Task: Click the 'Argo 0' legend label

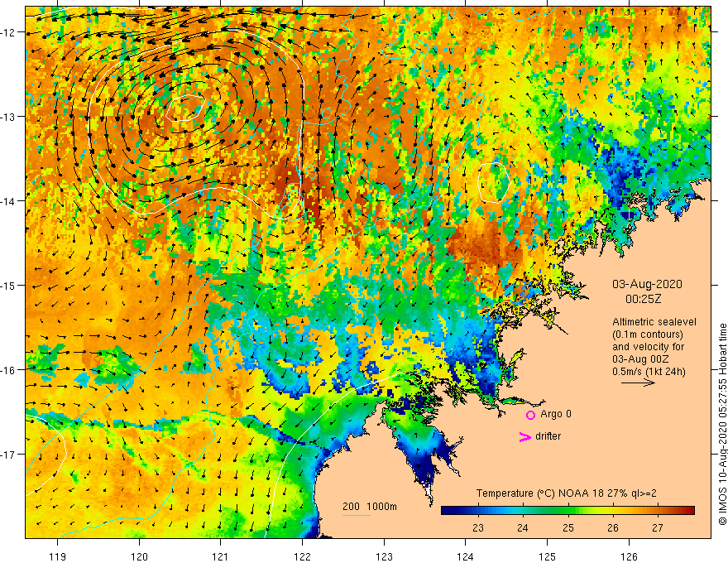Action: pos(556,414)
